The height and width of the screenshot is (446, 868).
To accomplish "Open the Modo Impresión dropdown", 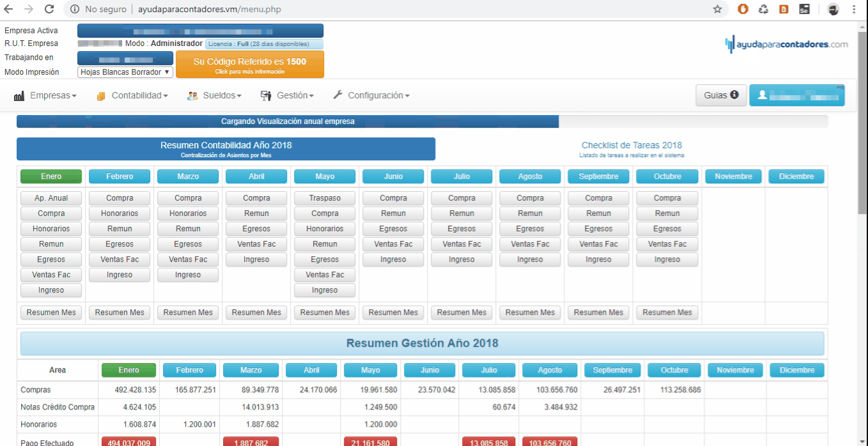I will click(125, 72).
